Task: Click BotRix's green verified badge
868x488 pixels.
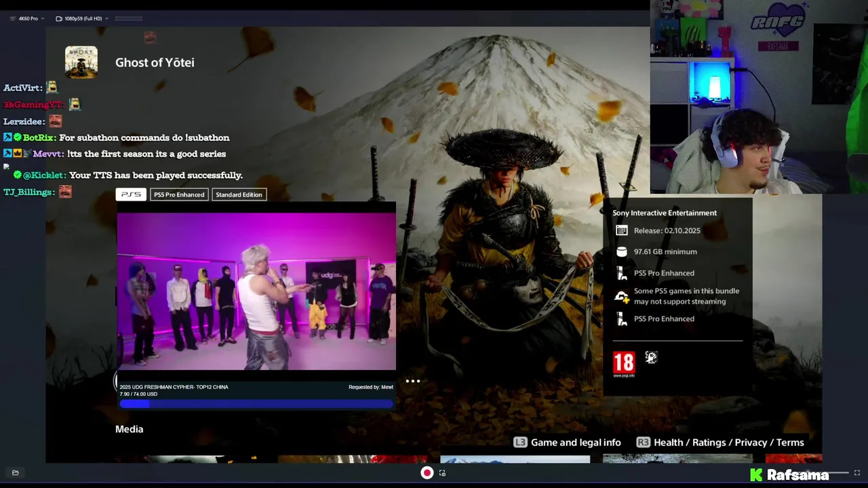Action: click(x=18, y=138)
